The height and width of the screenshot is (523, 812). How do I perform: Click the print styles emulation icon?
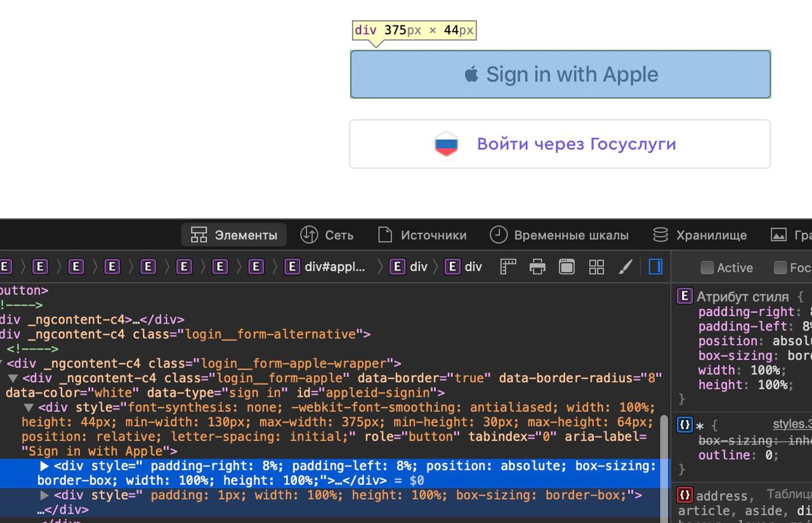[537, 267]
